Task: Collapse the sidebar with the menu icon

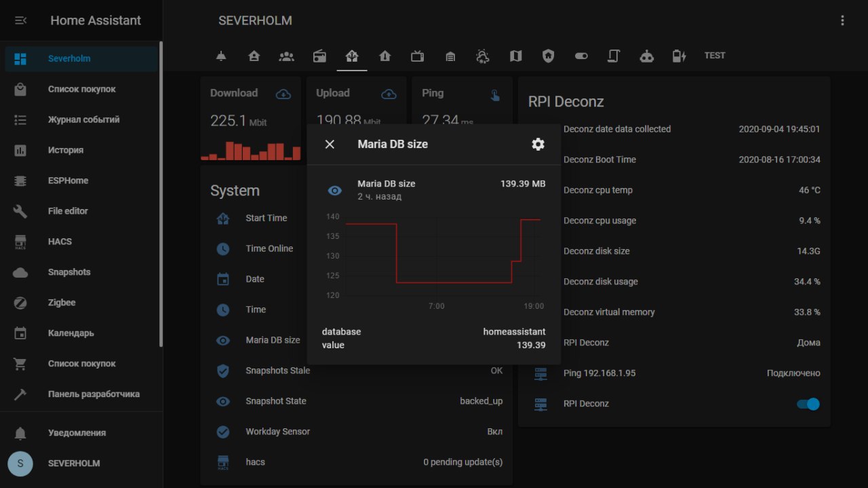Action: coord(20,20)
